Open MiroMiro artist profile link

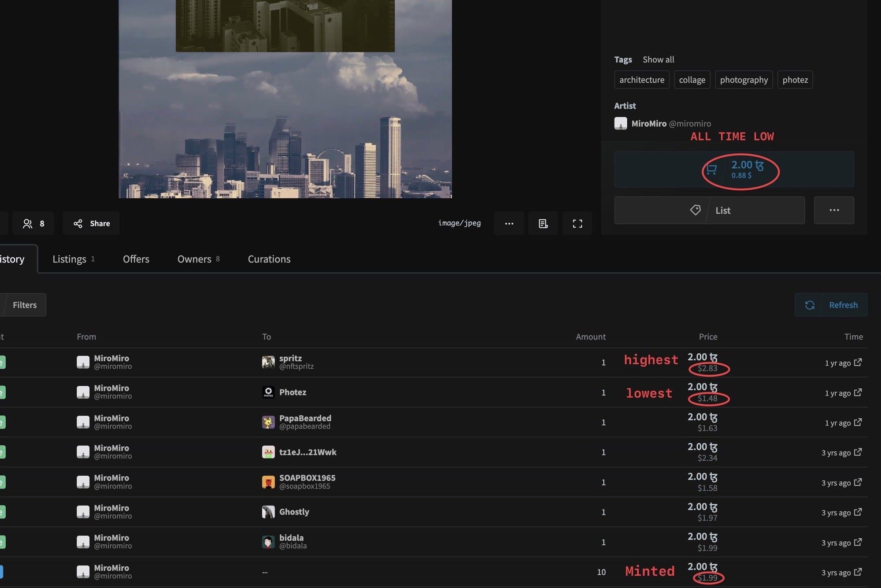648,124
